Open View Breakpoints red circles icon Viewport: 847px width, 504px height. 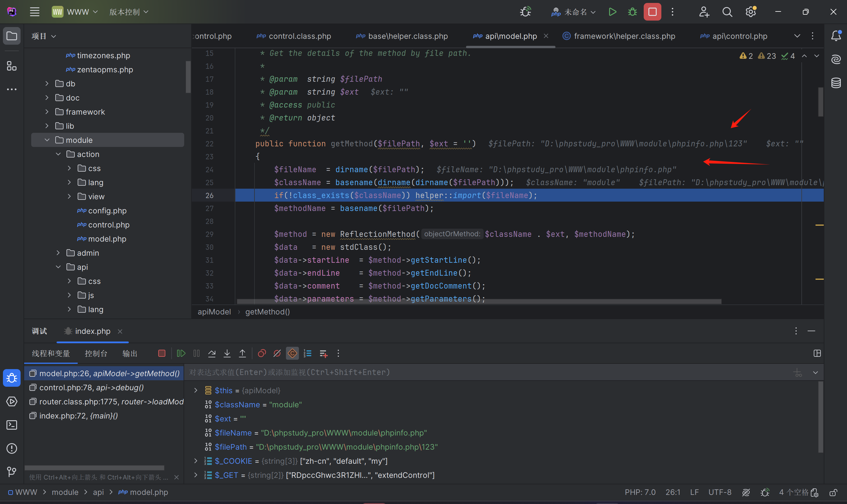tap(262, 354)
